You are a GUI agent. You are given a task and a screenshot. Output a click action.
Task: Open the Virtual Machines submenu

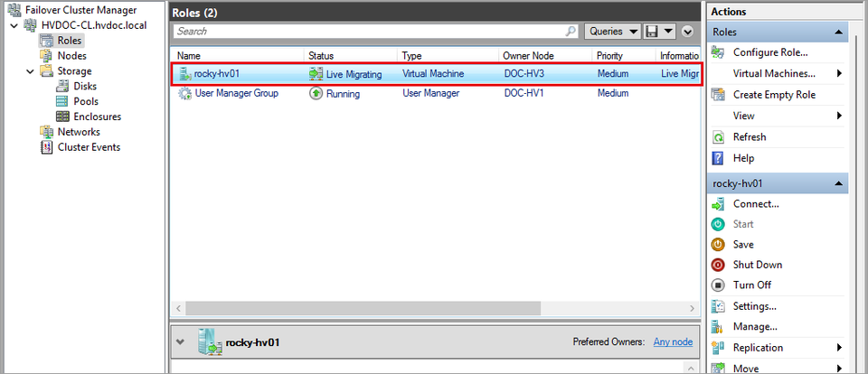[840, 73]
